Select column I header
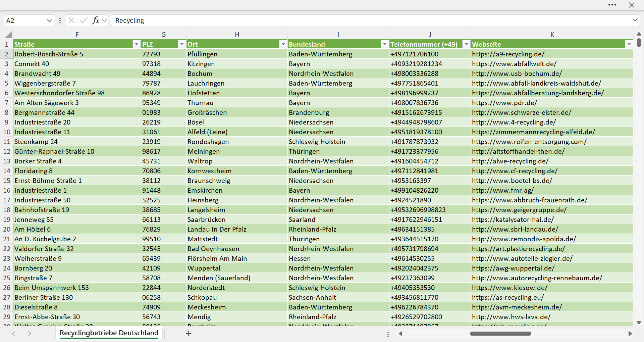Screen dimensions: 644x342 pyautogui.click(x=338, y=35)
